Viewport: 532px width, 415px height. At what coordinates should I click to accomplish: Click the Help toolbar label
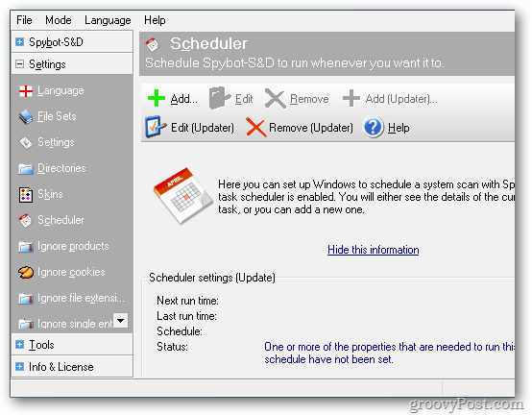click(399, 128)
